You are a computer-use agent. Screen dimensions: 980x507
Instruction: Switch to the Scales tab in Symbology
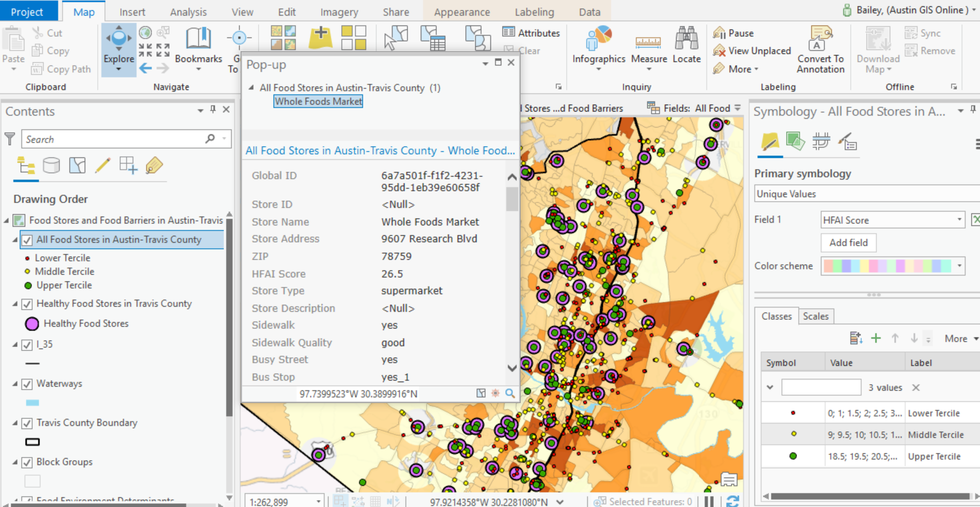tap(816, 316)
